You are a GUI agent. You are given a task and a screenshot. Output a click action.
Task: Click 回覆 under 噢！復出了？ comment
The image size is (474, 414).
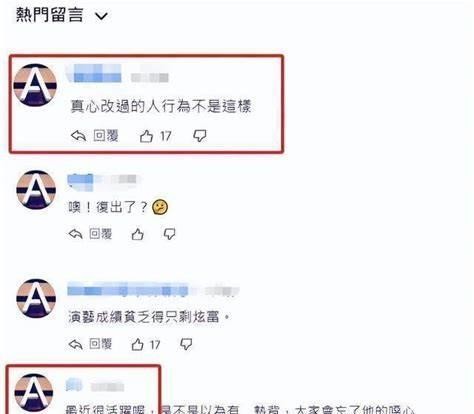(x=101, y=234)
